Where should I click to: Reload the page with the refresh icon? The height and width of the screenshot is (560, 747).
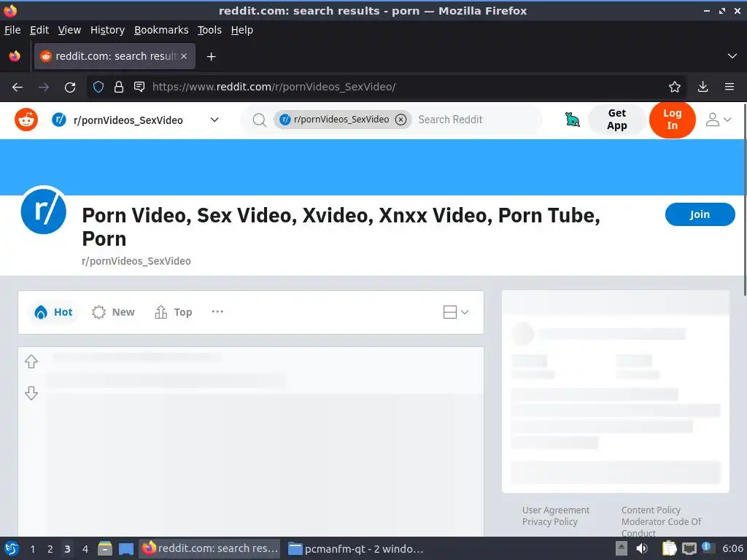coord(70,87)
